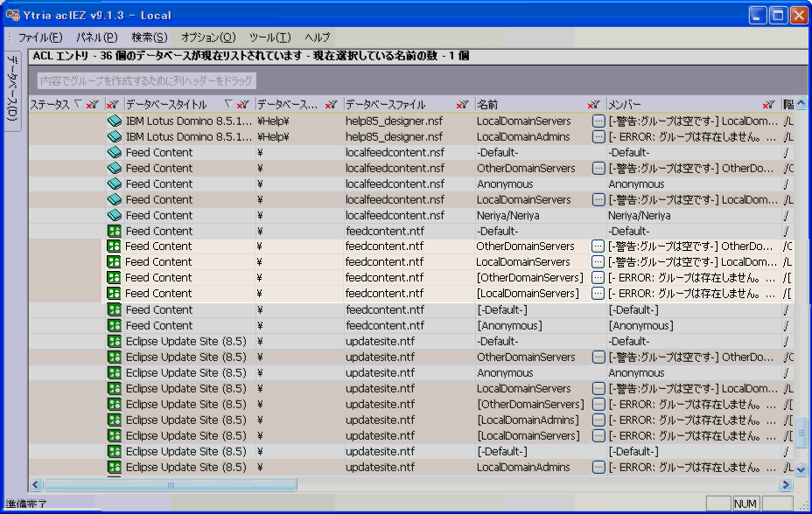Click filter icon in データベースタイトル column header
812x514 pixels.
241,105
